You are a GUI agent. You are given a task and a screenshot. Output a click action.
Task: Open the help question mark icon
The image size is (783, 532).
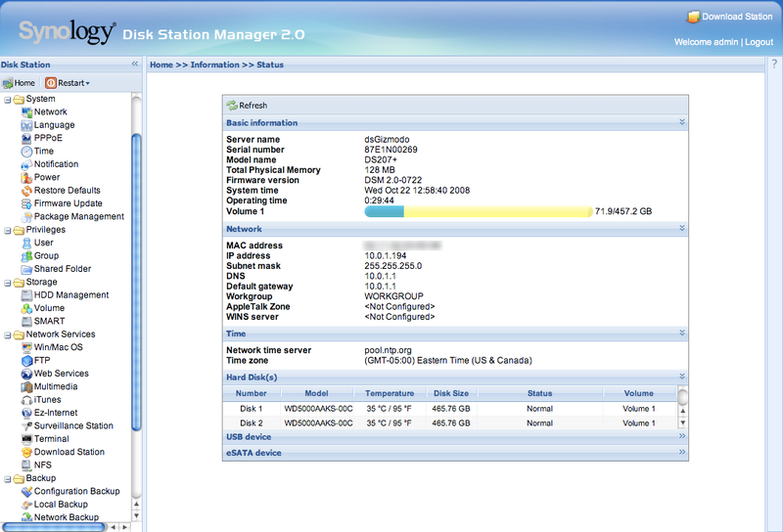774,64
